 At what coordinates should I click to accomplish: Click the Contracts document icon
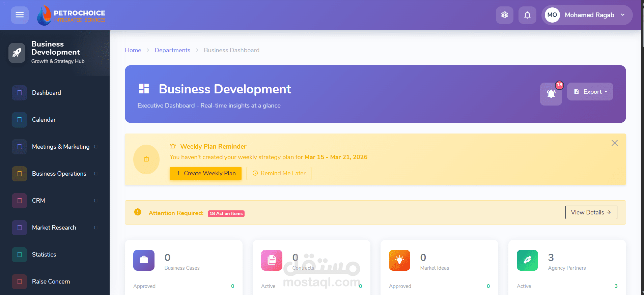click(272, 260)
